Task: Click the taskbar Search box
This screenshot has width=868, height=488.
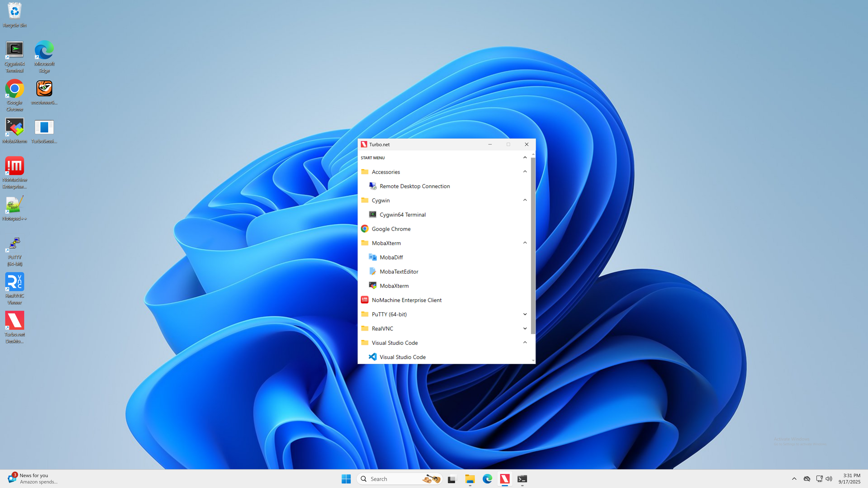Action: tap(400, 479)
